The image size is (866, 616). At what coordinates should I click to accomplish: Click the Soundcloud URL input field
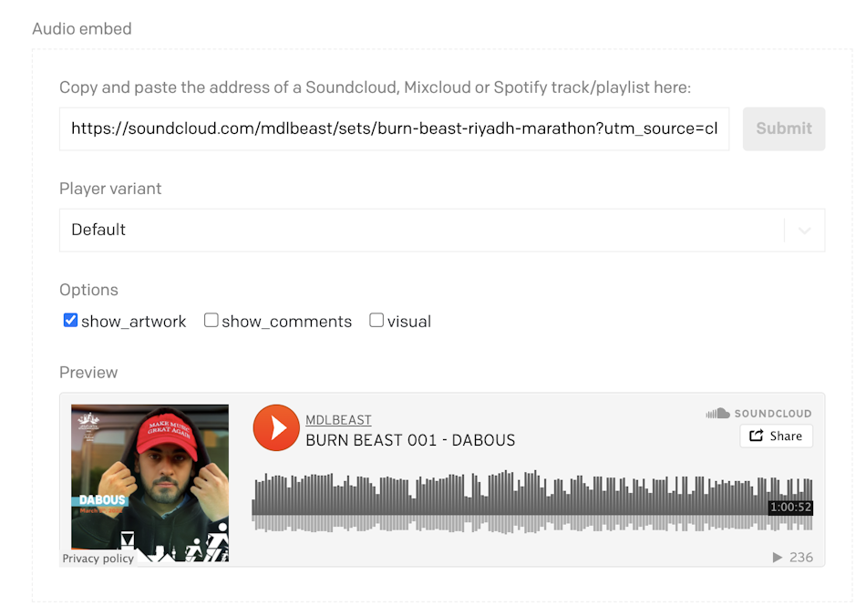point(395,128)
